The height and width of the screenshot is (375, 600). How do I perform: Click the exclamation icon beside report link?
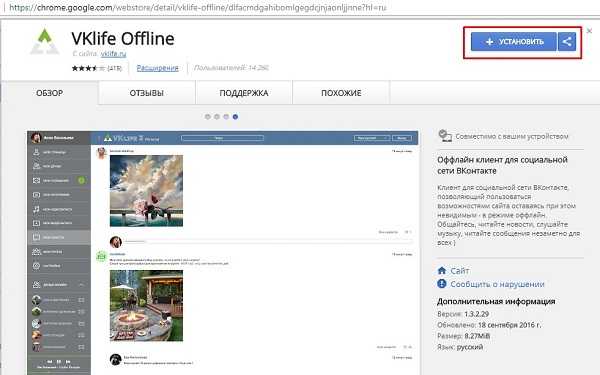442,284
